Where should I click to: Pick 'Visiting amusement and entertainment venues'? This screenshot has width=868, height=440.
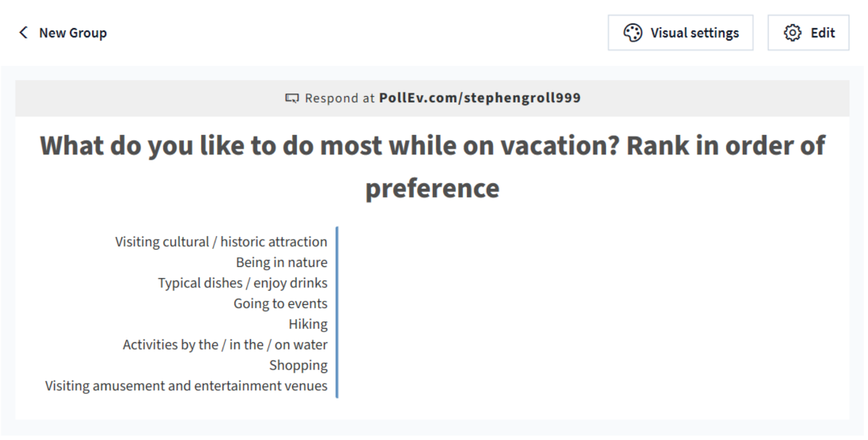pyautogui.click(x=186, y=386)
